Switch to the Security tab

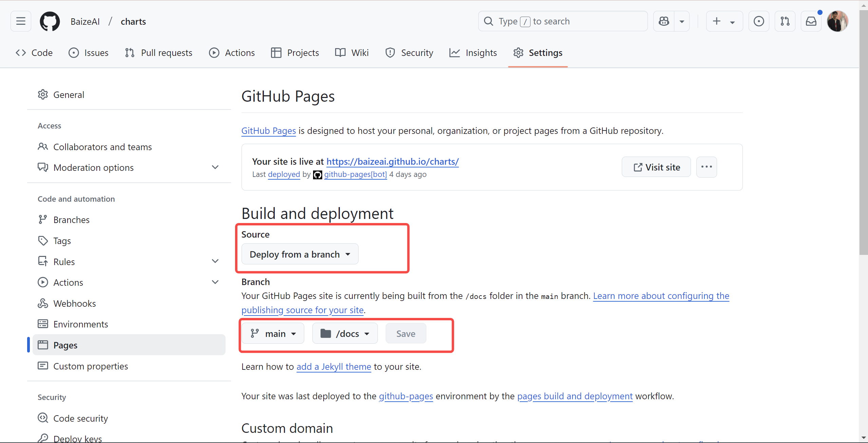409,53
